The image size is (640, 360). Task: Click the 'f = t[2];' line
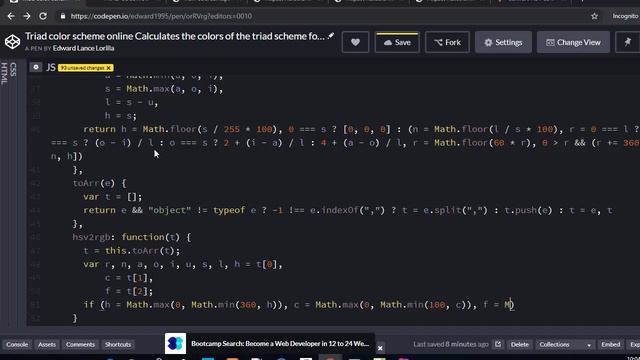tap(129, 291)
